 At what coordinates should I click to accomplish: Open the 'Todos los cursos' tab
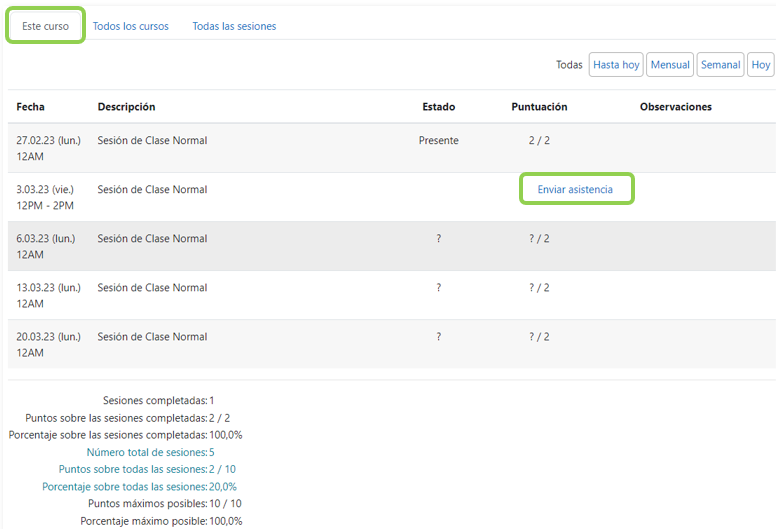[130, 26]
